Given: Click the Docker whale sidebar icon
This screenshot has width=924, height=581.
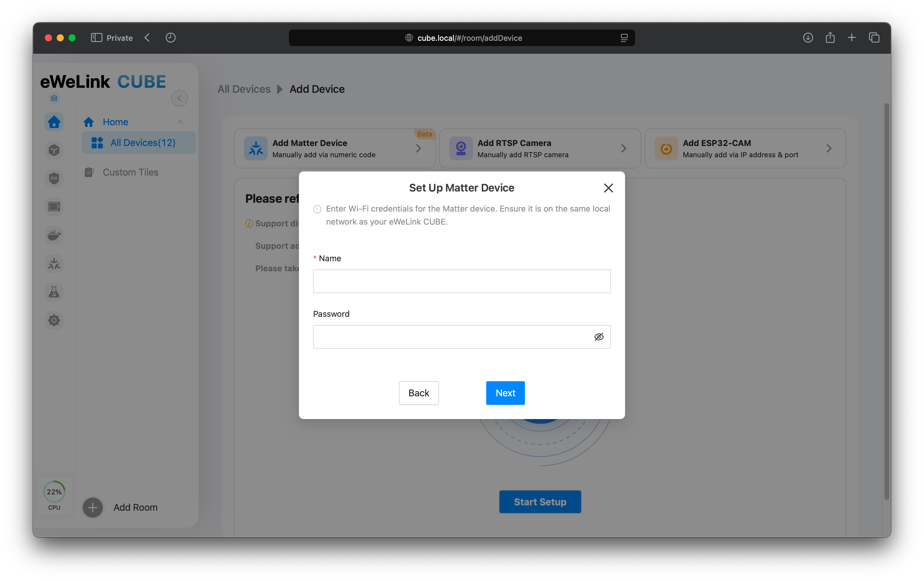Looking at the screenshot, I should pyautogui.click(x=54, y=235).
